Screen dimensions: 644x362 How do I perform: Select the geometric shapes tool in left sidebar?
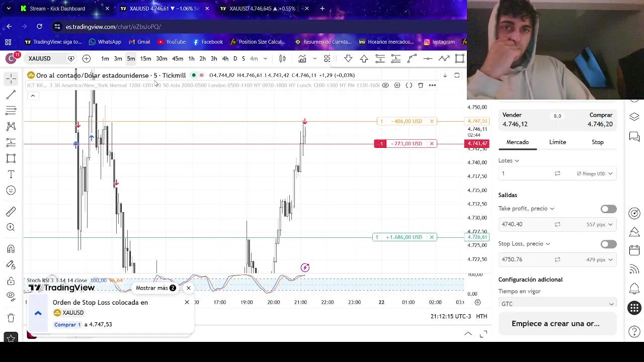click(11, 158)
